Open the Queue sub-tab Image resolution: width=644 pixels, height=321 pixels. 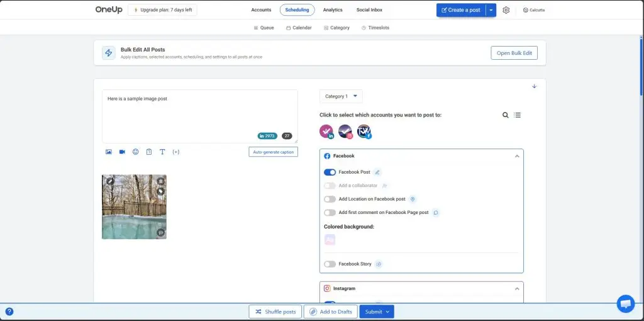point(264,28)
